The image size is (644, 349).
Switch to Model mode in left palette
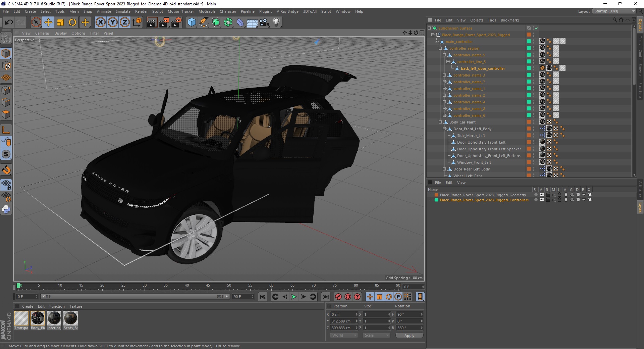6,54
